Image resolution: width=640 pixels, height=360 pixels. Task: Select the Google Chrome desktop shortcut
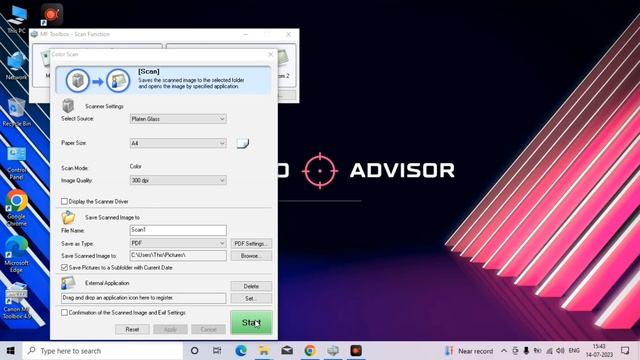(x=17, y=208)
